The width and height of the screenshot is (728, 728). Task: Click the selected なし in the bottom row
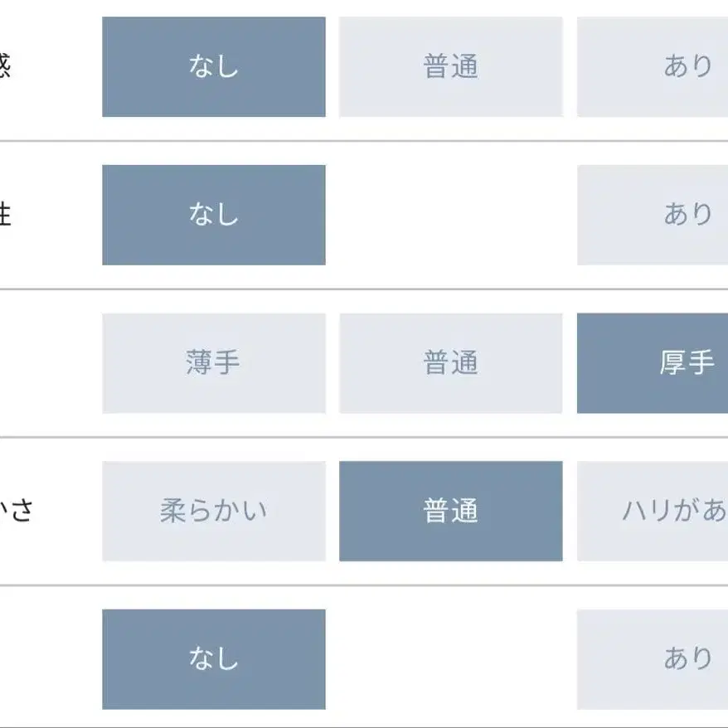click(x=213, y=657)
